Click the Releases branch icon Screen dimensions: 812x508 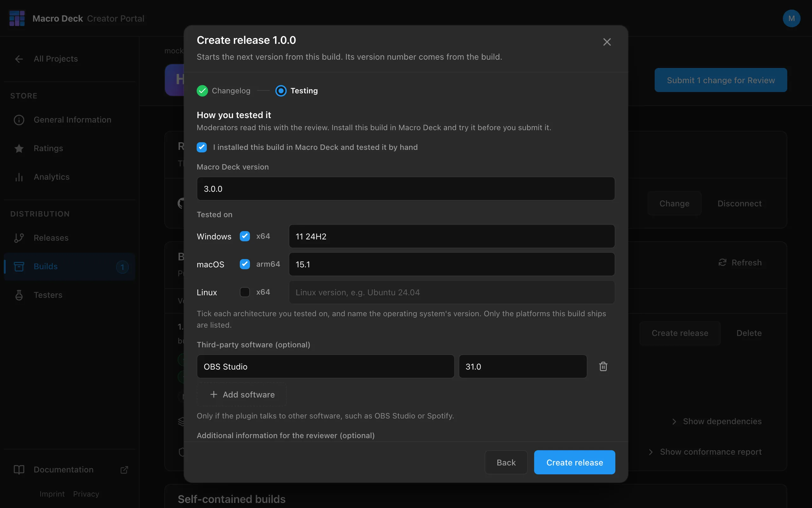click(x=19, y=238)
